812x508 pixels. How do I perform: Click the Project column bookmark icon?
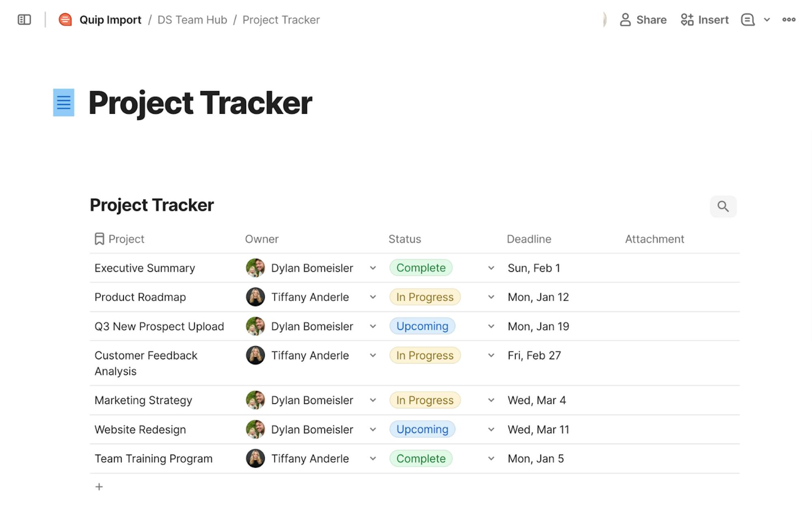coord(99,239)
